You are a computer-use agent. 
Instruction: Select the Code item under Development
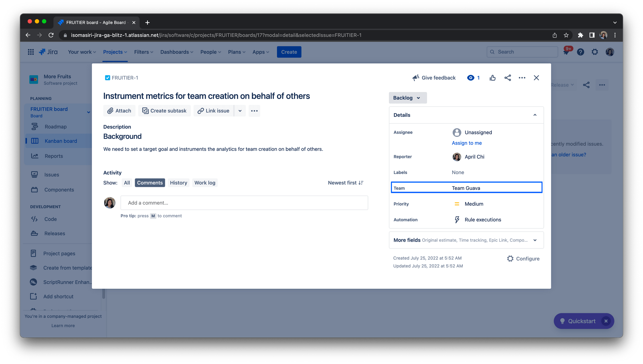click(x=50, y=219)
